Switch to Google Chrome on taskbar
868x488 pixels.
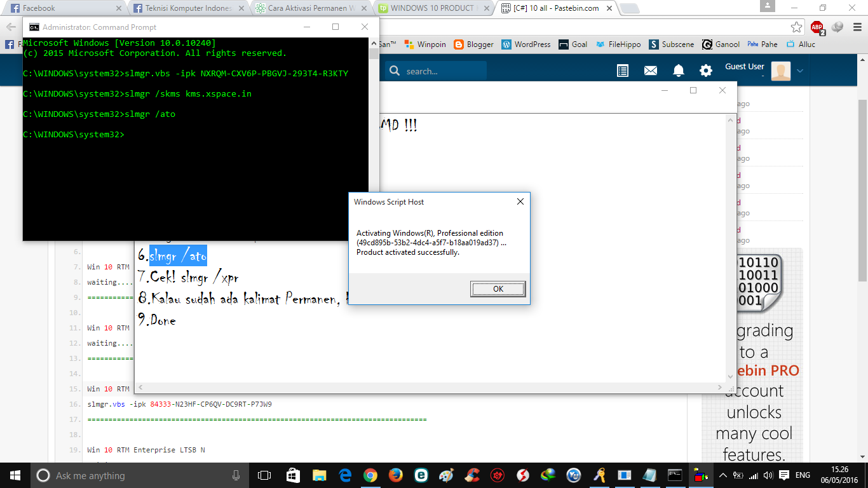(x=370, y=475)
